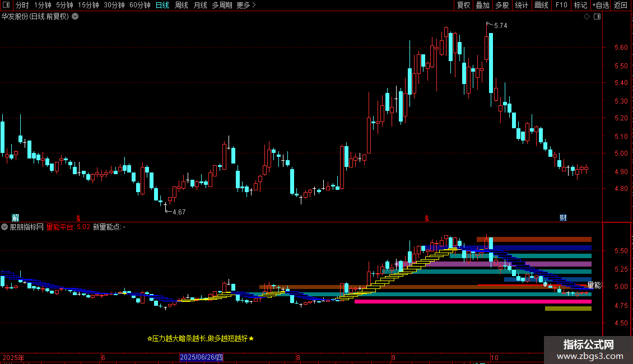Screen dimensions: 633x364
Task: Click the 复权 button
Action: tap(463, 5)
